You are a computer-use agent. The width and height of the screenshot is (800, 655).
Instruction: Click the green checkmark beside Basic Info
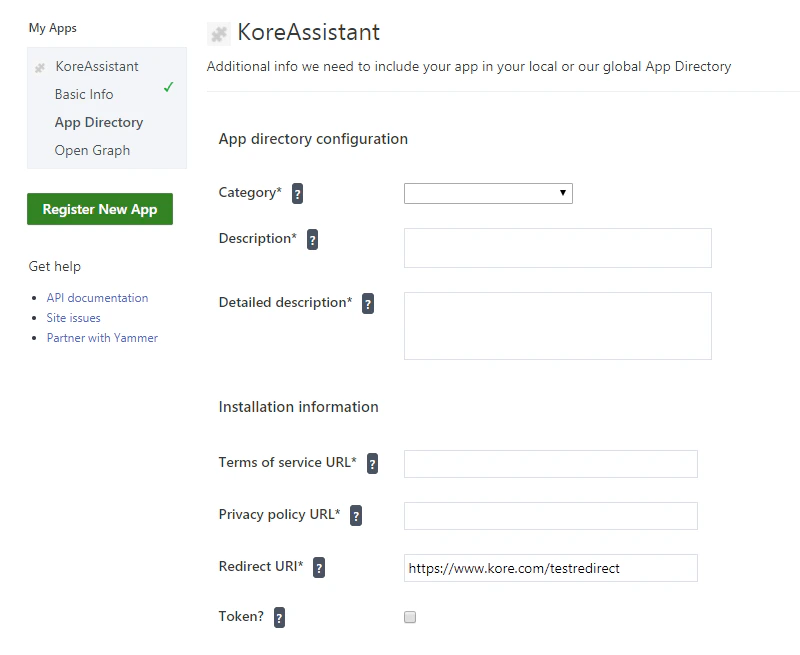click(x=169, y=88)
